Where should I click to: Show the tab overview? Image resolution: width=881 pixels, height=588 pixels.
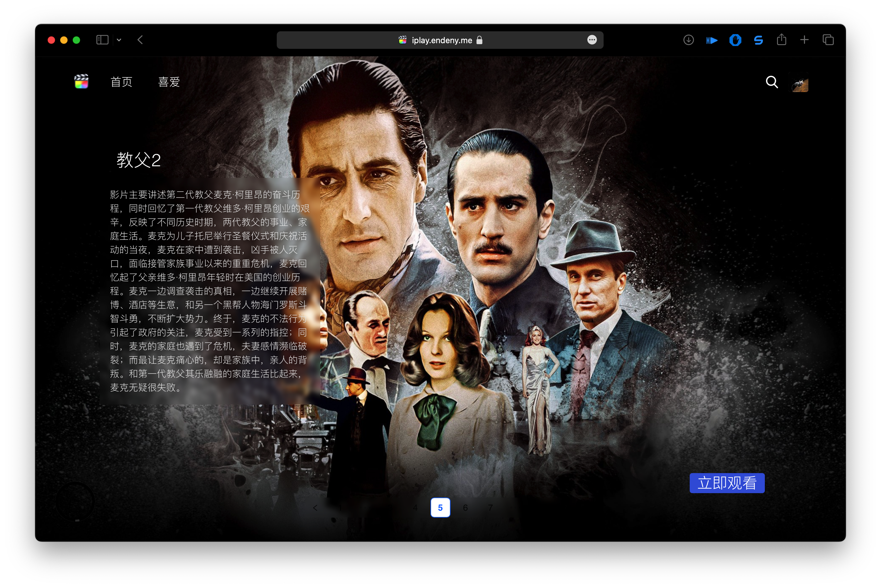pyautogui.click(x=828, y=40)
